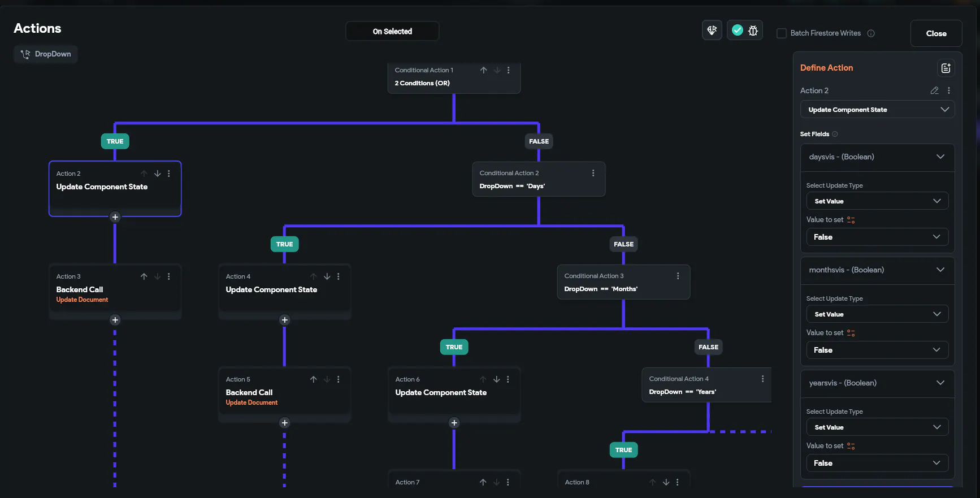
Task: Click the pencil edit icon for Action 2
Action: tap(934, 90)
